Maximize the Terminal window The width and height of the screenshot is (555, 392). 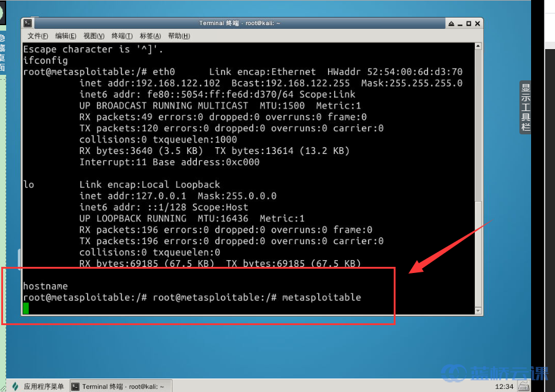tap(469, 23)
